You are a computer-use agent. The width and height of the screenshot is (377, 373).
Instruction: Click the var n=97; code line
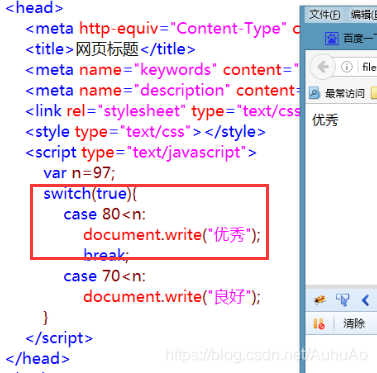pos(79,173)
